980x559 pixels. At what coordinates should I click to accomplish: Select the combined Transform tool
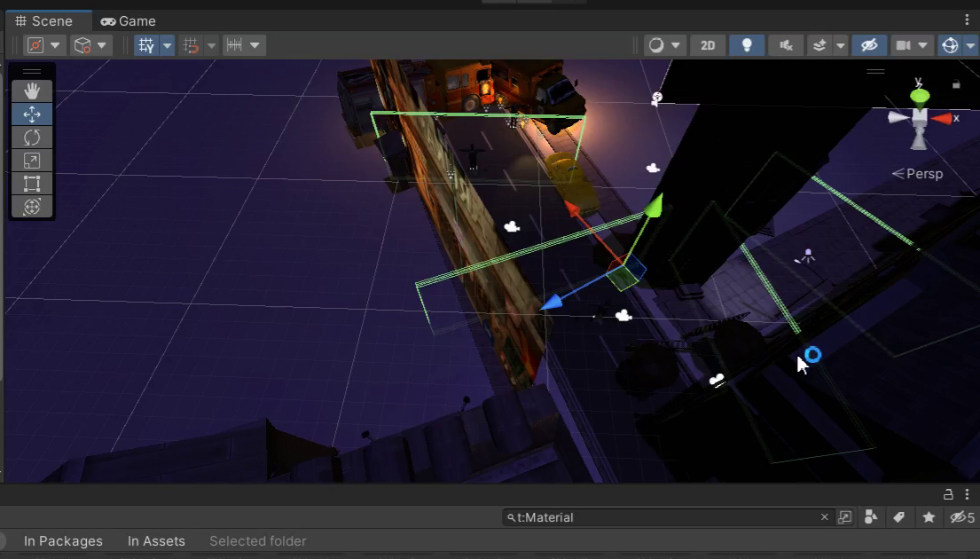(x=32, y=207)
